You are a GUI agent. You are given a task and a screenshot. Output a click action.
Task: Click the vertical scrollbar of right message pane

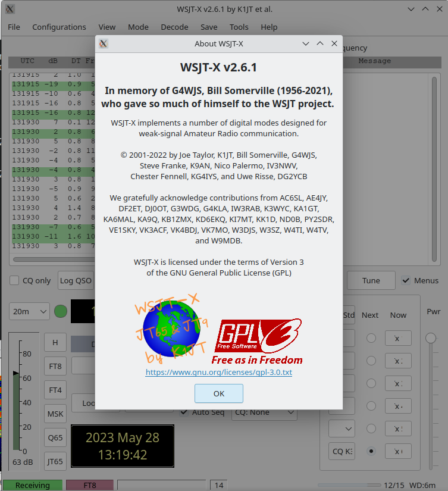pyautogui.click(x=434, y=169)
